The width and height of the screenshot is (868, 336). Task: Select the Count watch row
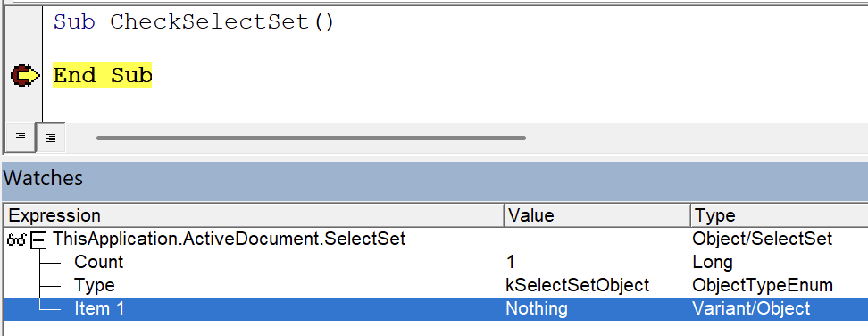point(435,262)
